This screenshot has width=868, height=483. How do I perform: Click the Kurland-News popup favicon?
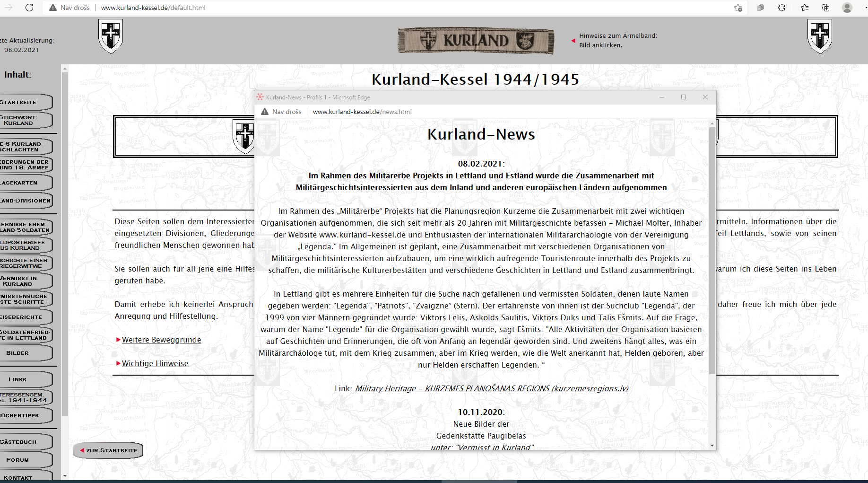pyautogui.click(x=260, y=97)
